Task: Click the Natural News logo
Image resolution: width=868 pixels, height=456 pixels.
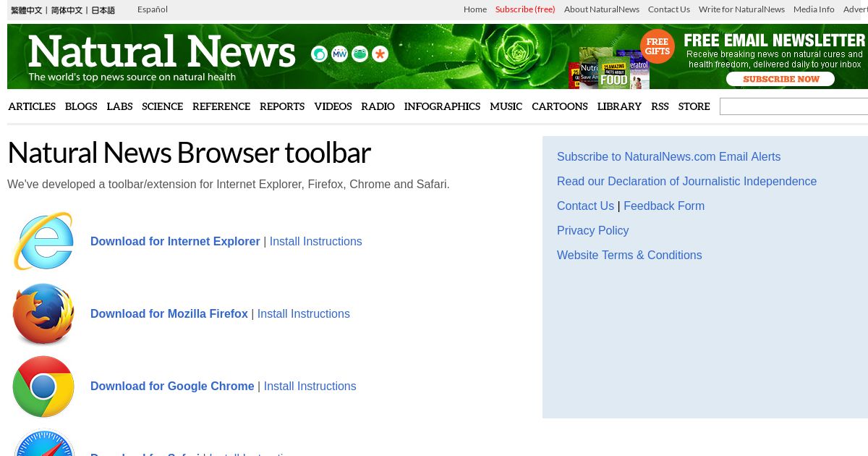Action: point(162,52)
